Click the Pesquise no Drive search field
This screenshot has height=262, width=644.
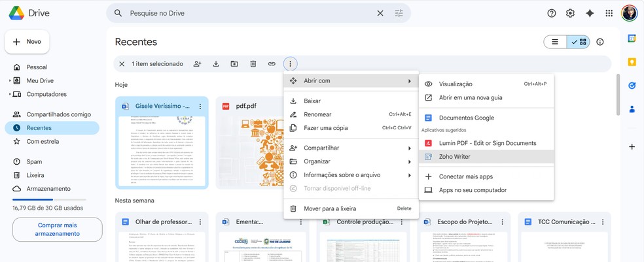click(x=249, y=13)
